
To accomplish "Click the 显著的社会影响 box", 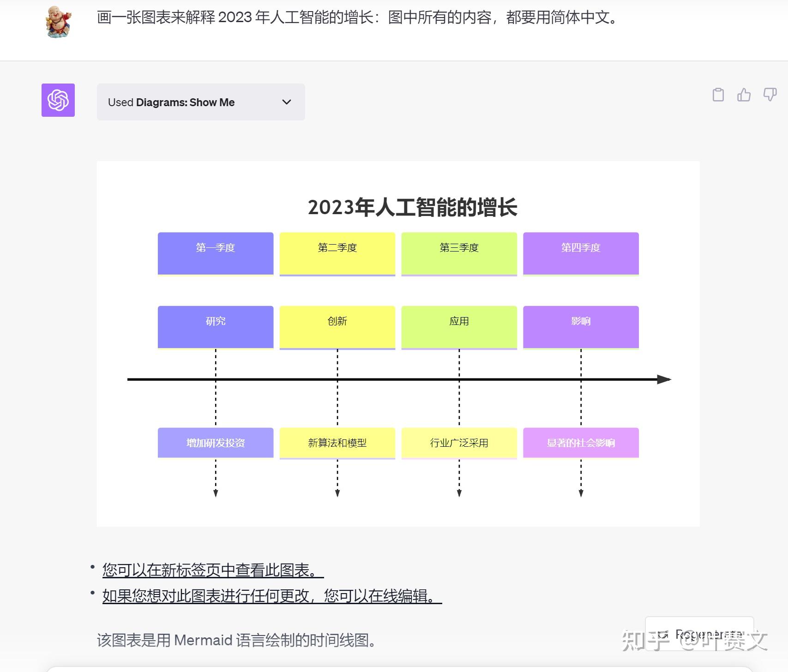I will tap(580, 442).
